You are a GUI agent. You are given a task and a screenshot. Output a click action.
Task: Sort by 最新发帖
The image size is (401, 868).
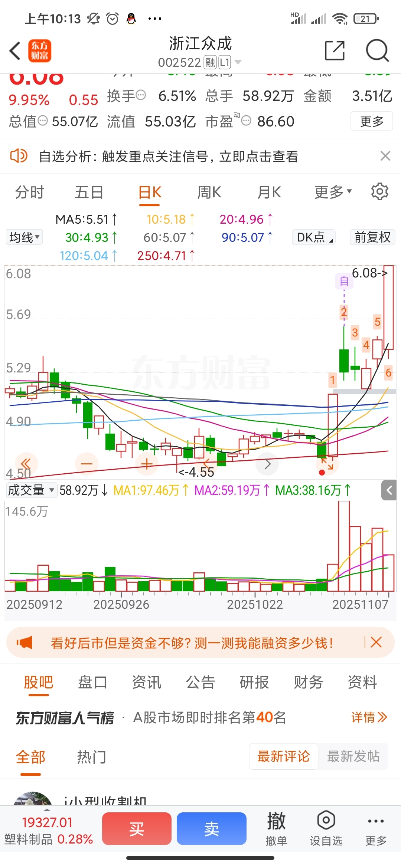353,756
